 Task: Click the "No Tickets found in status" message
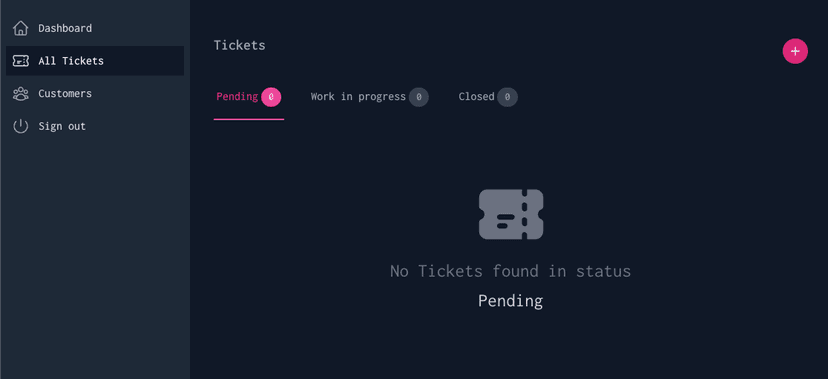pyautogui.click(x=511, y=271)
